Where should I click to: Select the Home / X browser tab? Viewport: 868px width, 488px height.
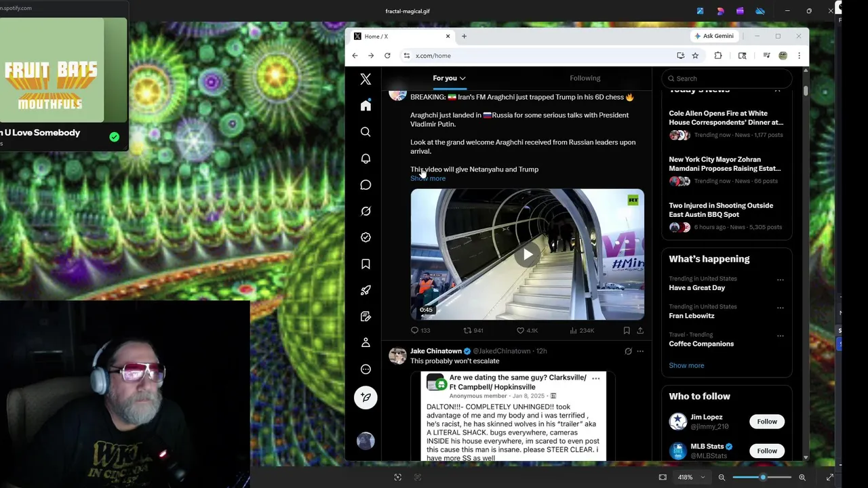coord(401,36)
